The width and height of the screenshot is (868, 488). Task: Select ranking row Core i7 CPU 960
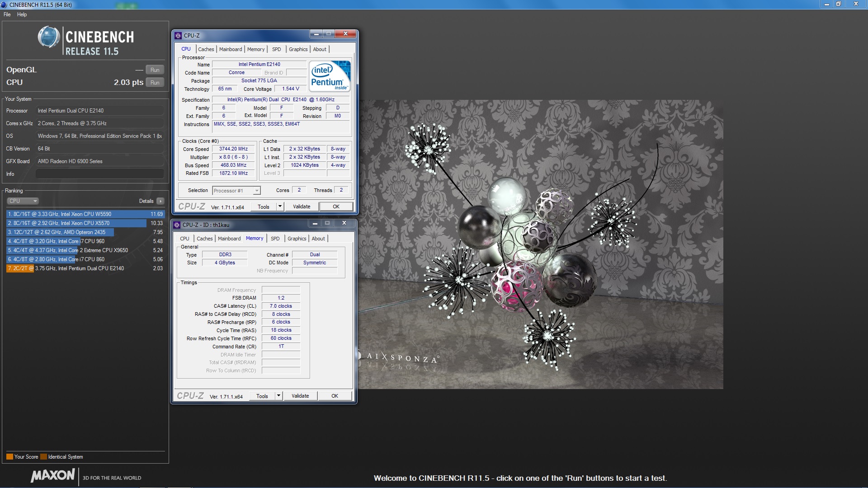click(85, 241)
